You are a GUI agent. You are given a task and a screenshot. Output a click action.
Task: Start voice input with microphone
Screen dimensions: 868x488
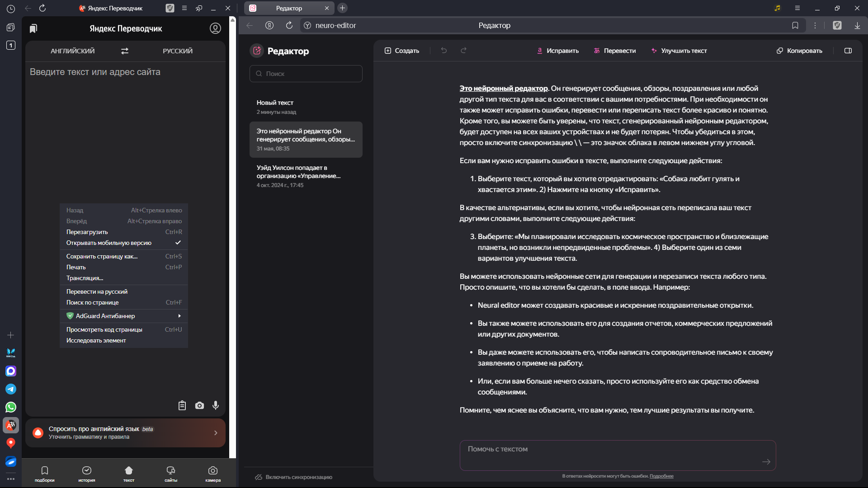tap(216, 405)
